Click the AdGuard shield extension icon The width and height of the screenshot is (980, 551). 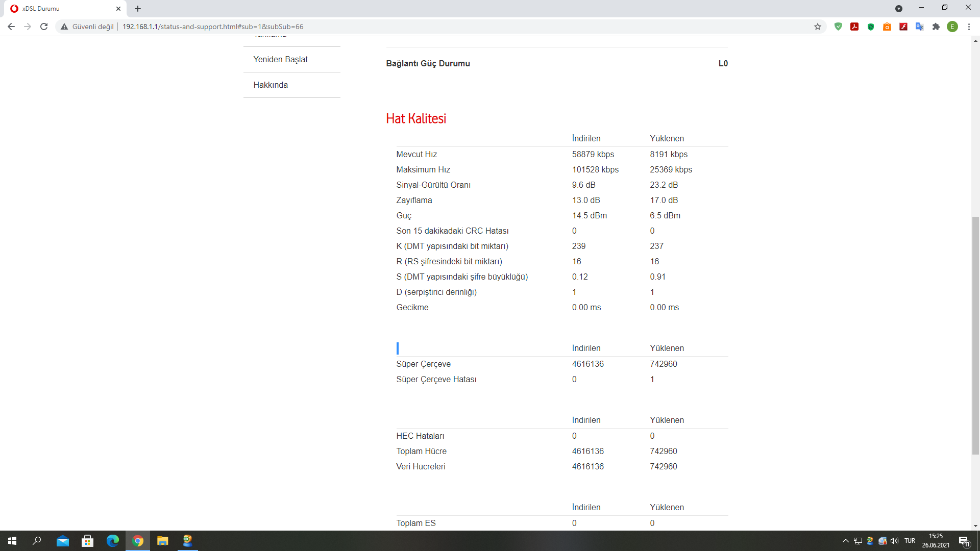coord(838,27)
